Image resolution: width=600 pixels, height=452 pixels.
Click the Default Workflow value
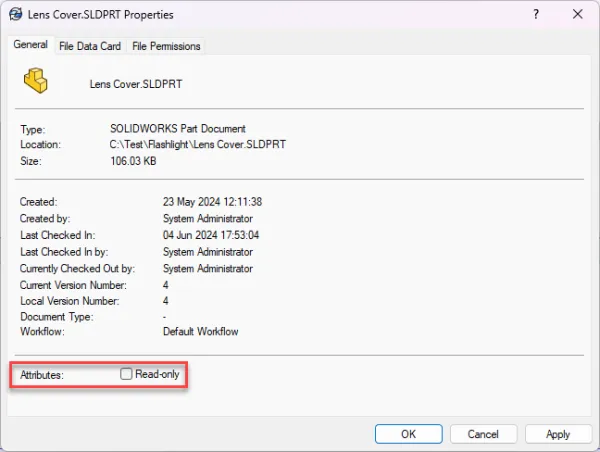(x=201, y=331)
